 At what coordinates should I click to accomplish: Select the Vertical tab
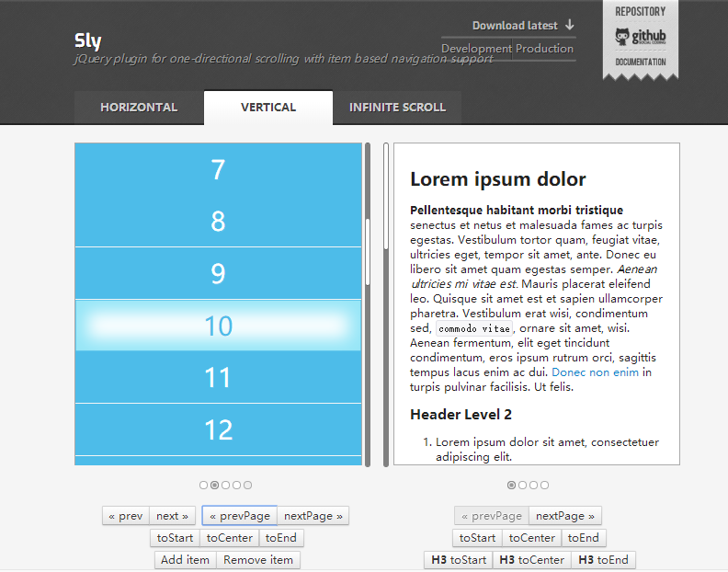[x=268, y=108]
